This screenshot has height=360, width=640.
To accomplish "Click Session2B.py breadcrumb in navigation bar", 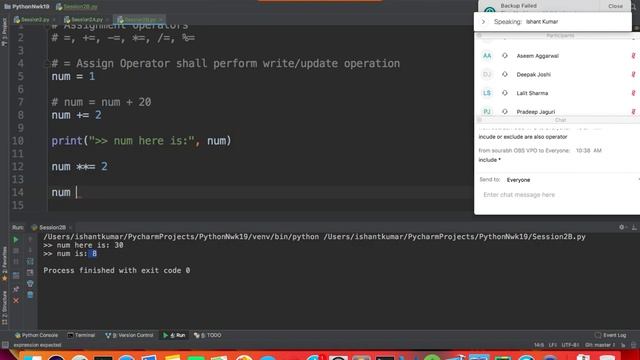I will (x=77, y=7).
